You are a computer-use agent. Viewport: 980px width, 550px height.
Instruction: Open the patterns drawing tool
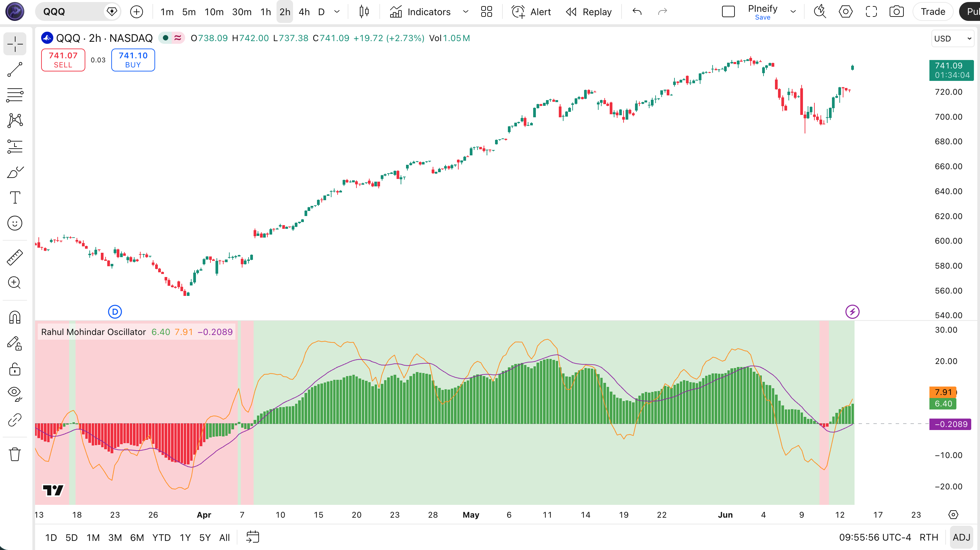tap(15, 121)
